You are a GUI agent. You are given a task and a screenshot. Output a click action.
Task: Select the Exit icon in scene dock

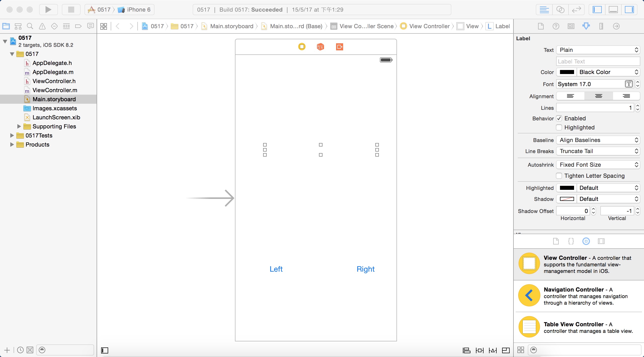click(x=340, y=47)
